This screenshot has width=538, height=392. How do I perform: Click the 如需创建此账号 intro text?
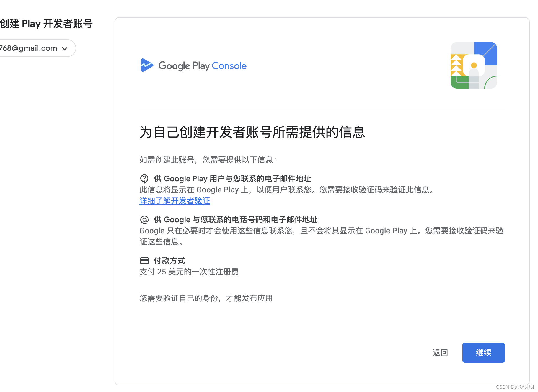point(208,160)
